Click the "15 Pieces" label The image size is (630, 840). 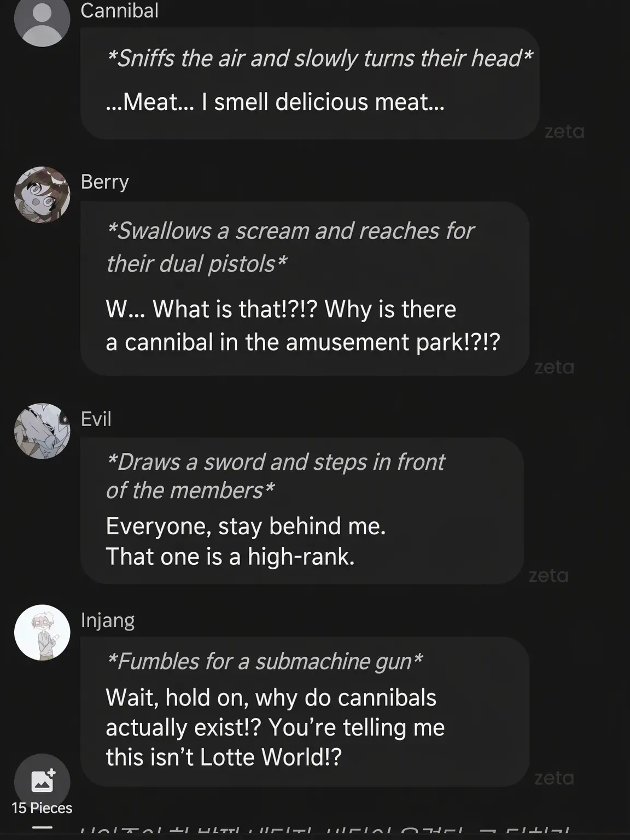click(42, 808)
